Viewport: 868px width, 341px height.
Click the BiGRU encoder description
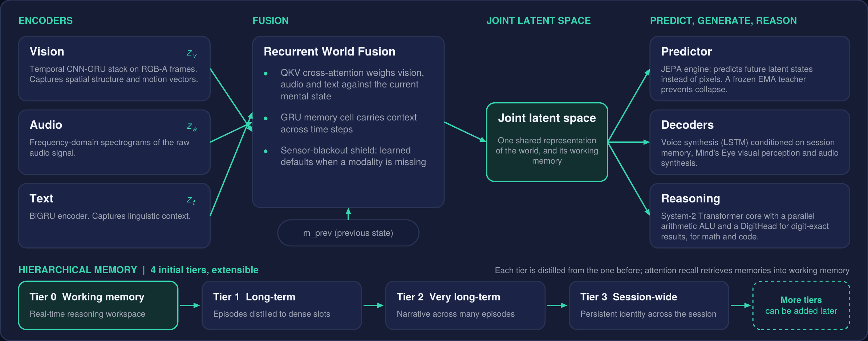[x=110, y=216]
